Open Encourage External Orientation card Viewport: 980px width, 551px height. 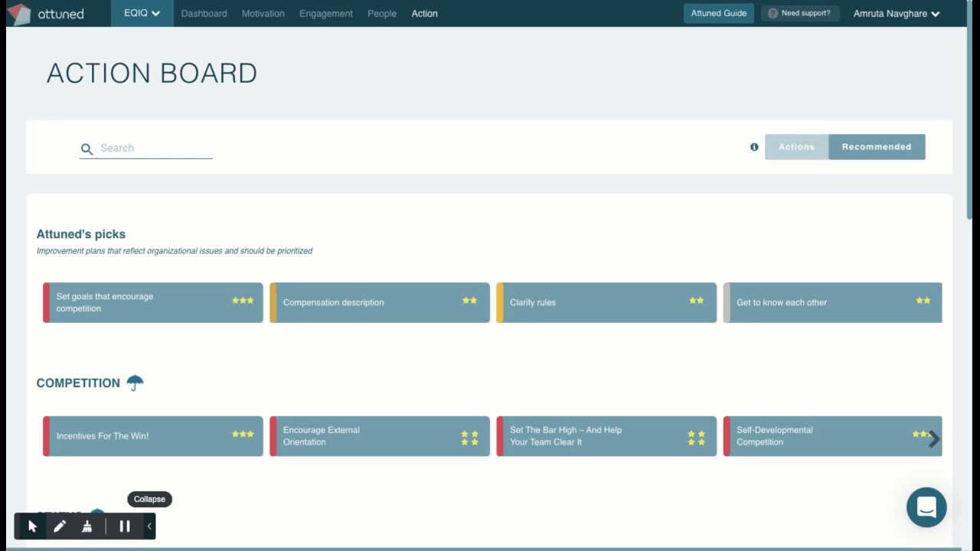tap(380, 436)
